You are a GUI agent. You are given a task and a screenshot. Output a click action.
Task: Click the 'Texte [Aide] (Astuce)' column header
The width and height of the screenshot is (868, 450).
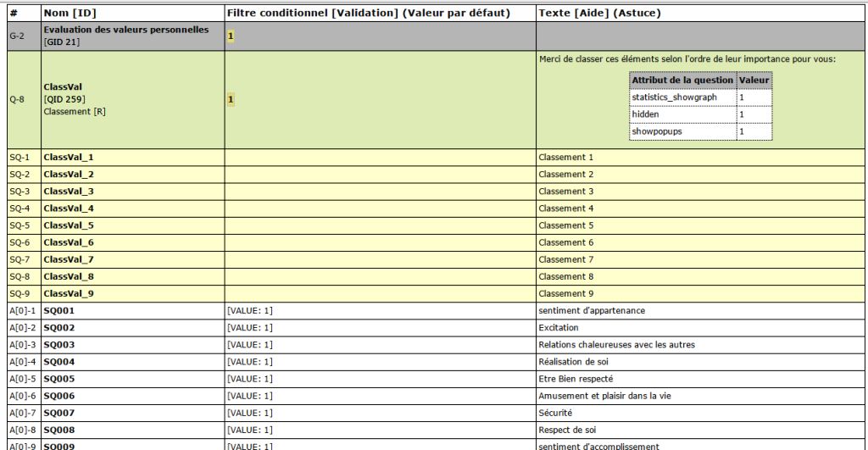point(599,14)
